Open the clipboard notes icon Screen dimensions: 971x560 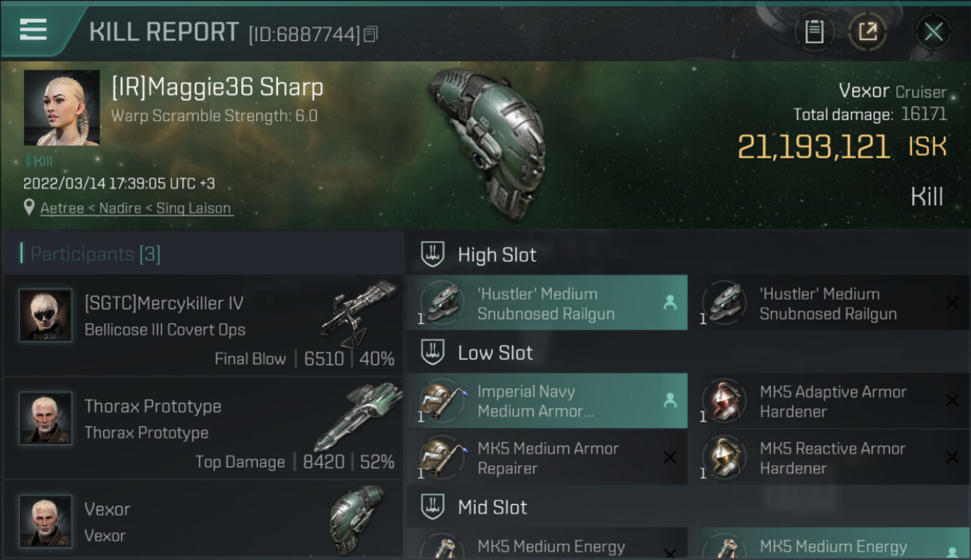coord(814,32)
